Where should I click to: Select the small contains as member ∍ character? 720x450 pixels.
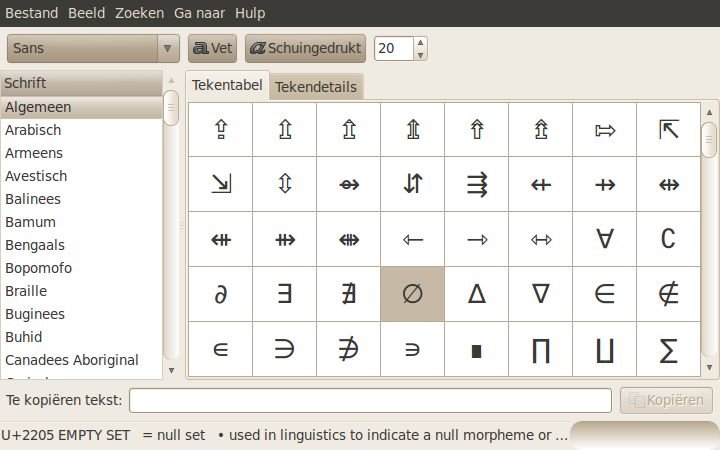[x=412, y=349]
